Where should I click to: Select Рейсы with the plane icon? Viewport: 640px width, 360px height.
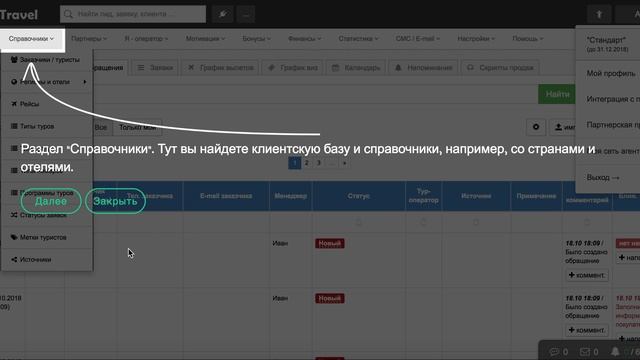pyautogui.click(x=47, y=104)
